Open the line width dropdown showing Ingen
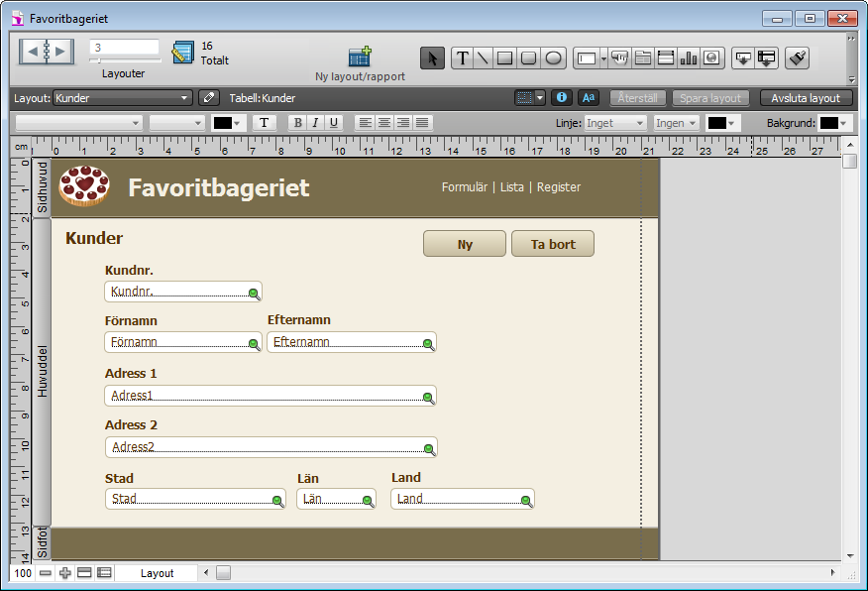 [x=676, y=123]
